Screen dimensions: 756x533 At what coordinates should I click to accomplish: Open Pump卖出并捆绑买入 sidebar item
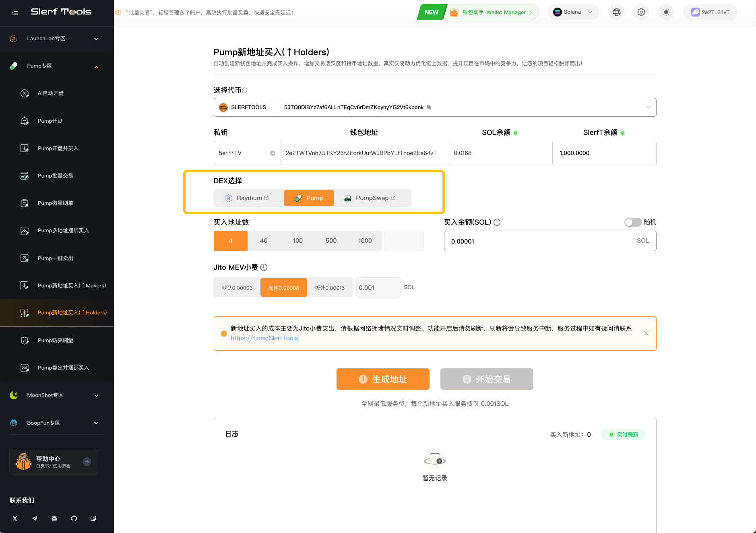(x=57, y=368)
